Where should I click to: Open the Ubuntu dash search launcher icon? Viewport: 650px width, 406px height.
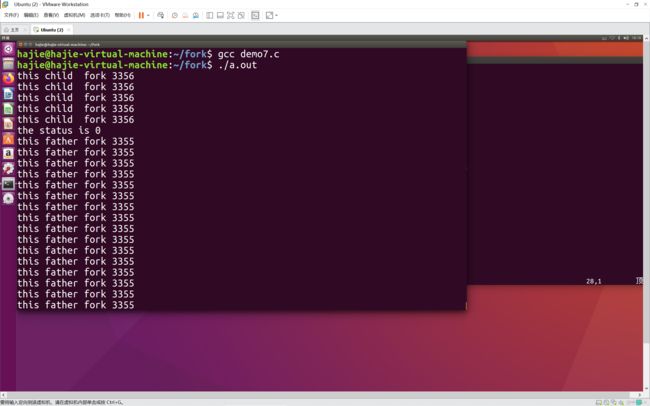coord(8,49)
